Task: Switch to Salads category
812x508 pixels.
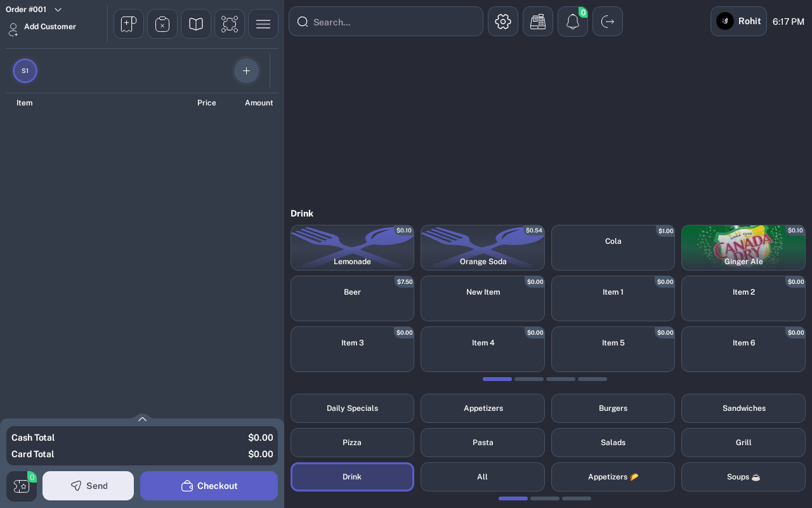Action: coord(613,443)
